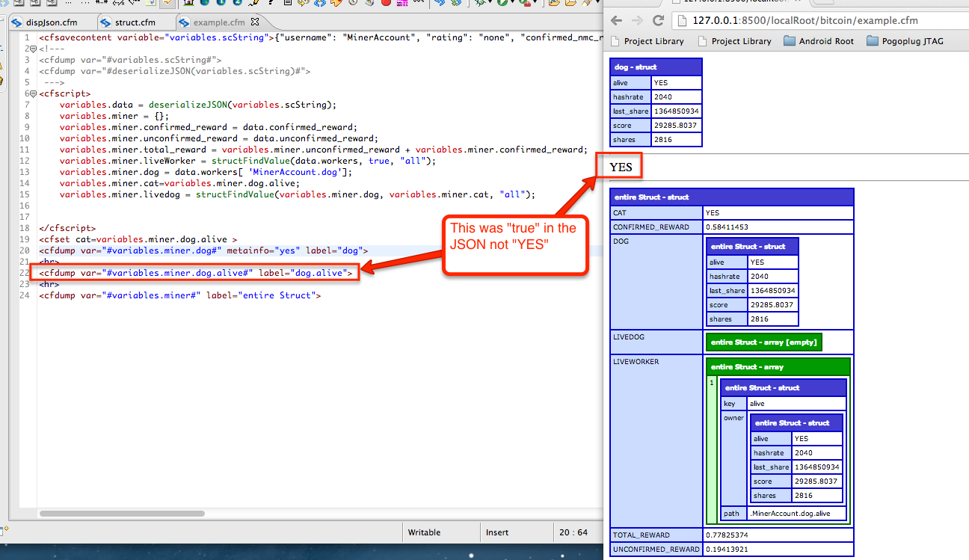Click the Insert mode status bar entry
Image resolution: width=969 pixels, height=560 pixels.
[x=497, y=532]
